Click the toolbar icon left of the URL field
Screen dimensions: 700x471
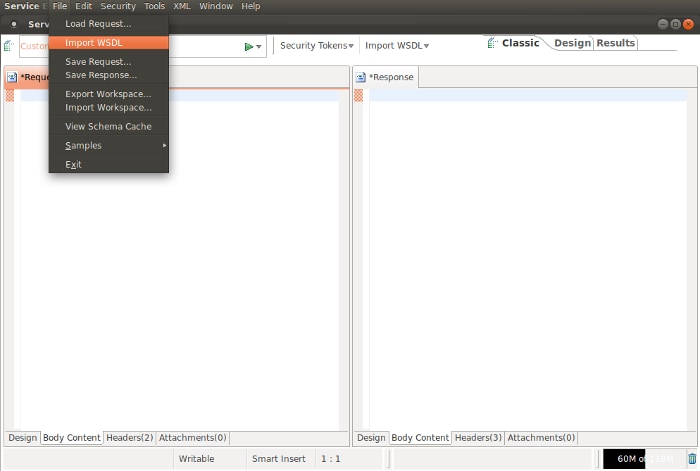(x=8, y=46)
